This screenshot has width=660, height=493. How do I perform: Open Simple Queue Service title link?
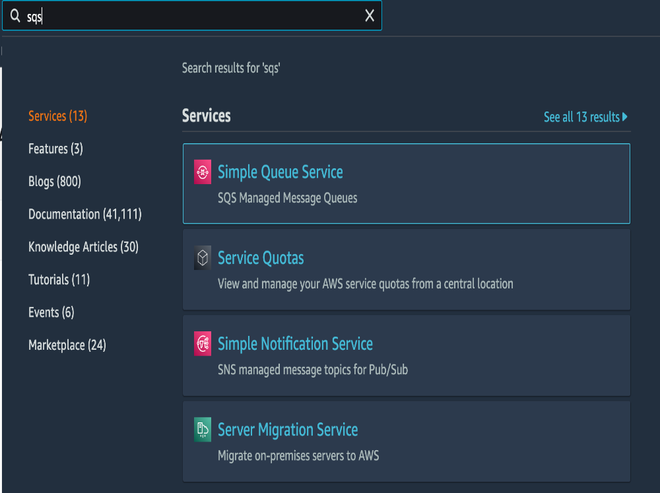pos(280,172)
